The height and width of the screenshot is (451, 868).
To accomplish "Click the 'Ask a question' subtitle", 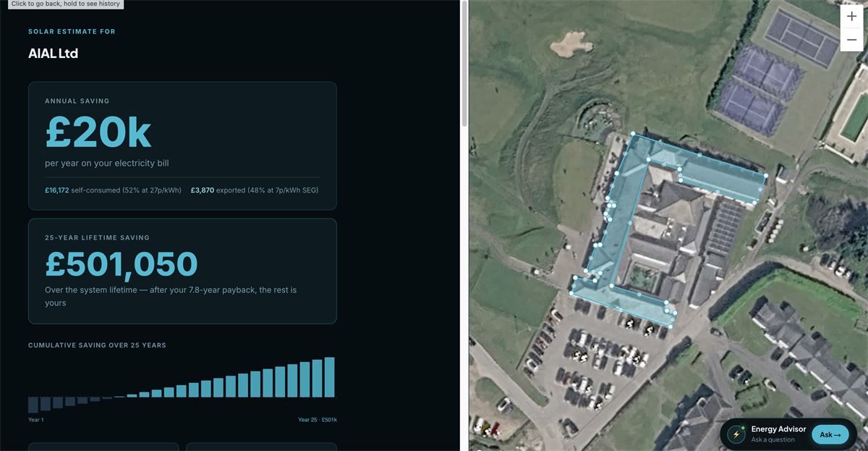I will pos(773,440).
